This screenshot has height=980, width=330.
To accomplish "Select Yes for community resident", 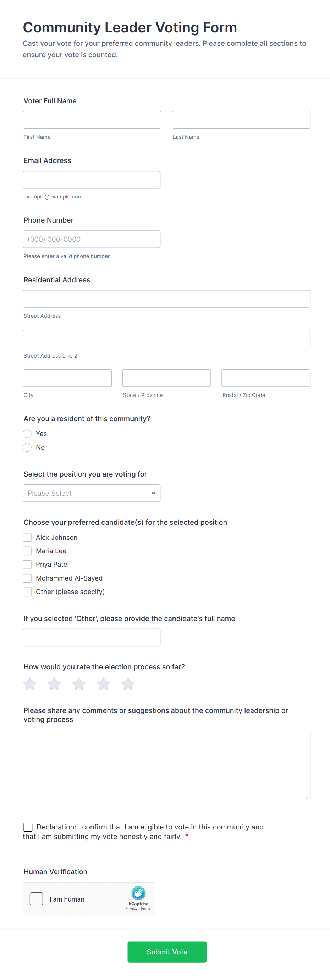I will coord(27,434).
